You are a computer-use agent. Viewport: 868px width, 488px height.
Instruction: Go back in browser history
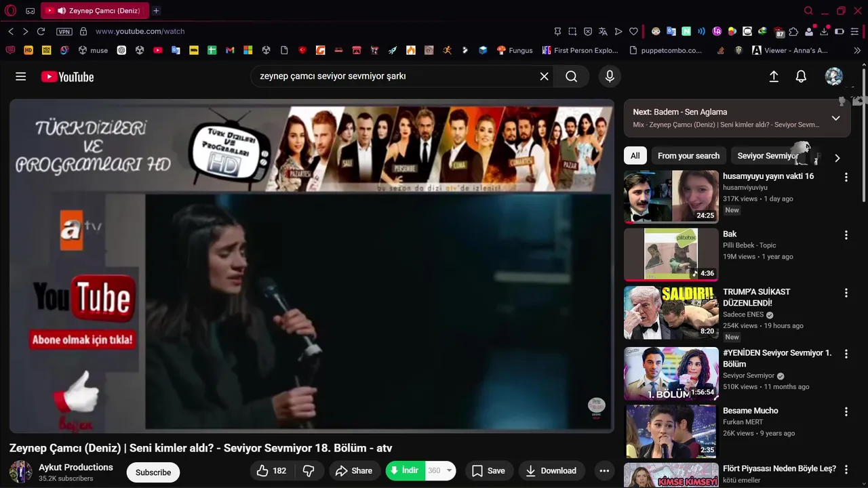coord(11,31)
